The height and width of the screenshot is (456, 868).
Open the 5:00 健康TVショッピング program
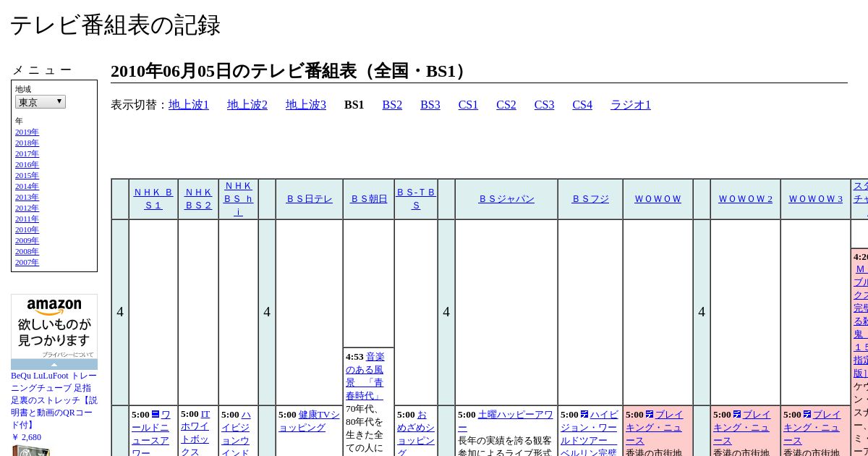point(309,421)
